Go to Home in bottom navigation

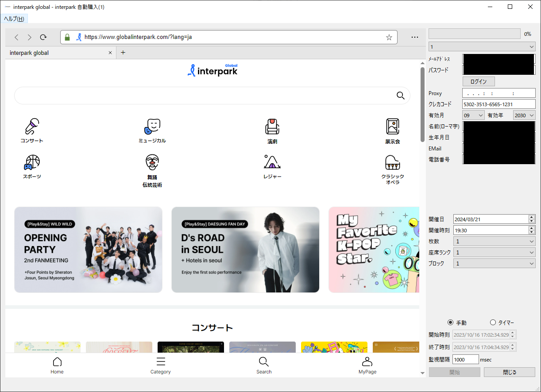tap(57, 365)
